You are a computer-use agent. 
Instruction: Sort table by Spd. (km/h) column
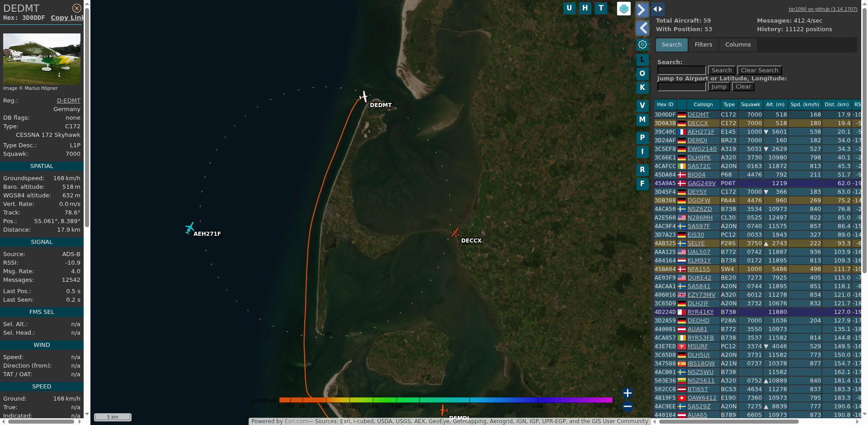[x=805, y=104]
